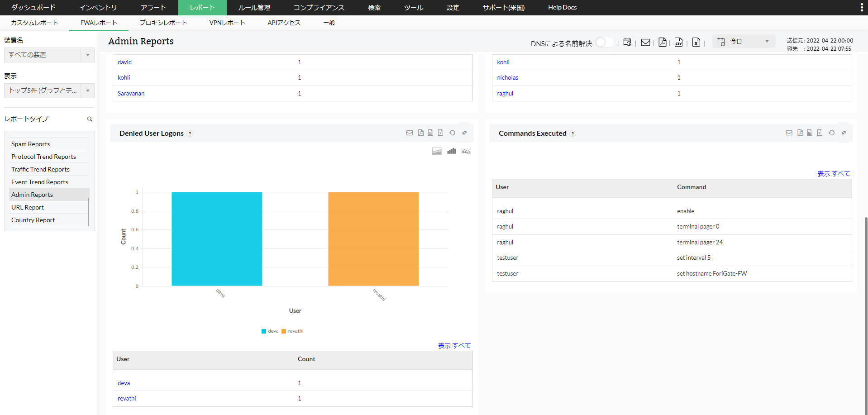The width and height of the screenshot is (868, 415).
Task: Select Traffic Trend Reports report type
Action: coord(49,169)
